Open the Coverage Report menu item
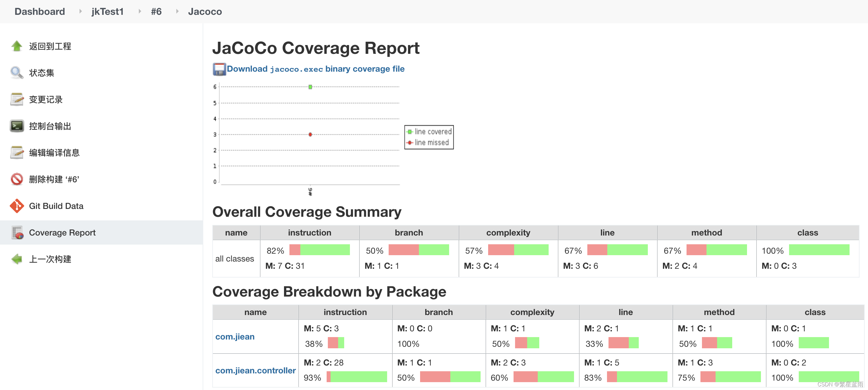 [62, 232]
